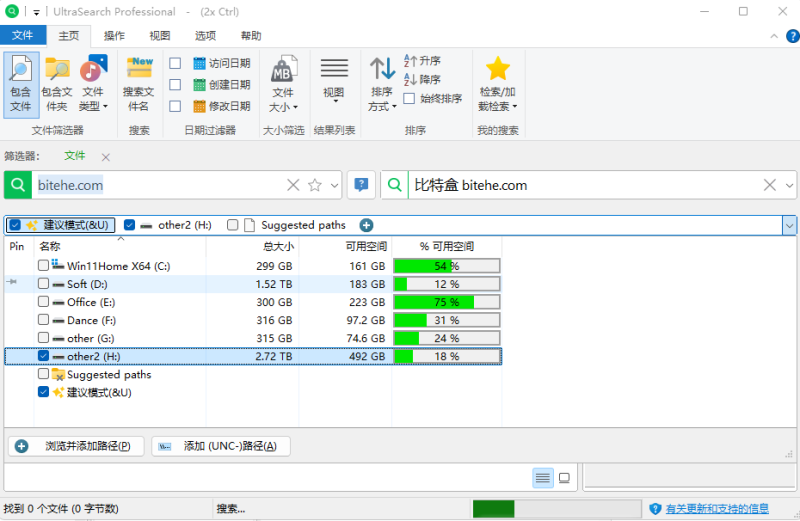The width and height of the screenshot is (800, 521).
Task: Check Suggested paths in the path bar
Action: click(233, 225)
